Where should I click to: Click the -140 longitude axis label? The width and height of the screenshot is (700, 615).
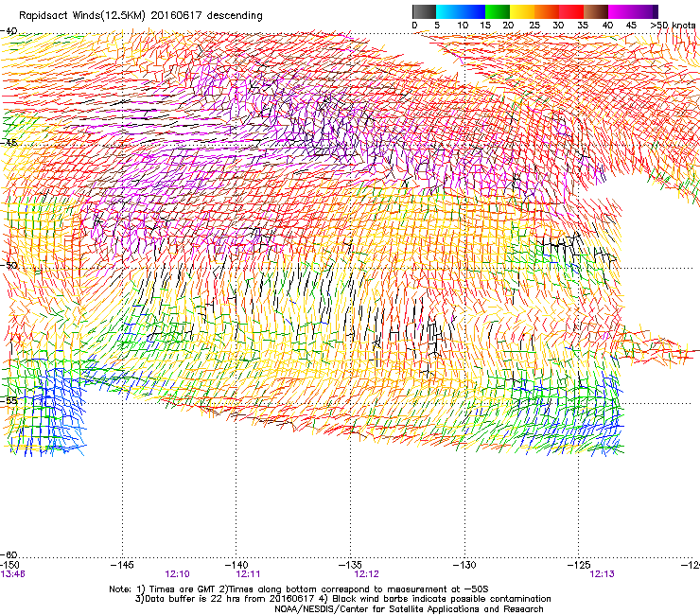236,565
